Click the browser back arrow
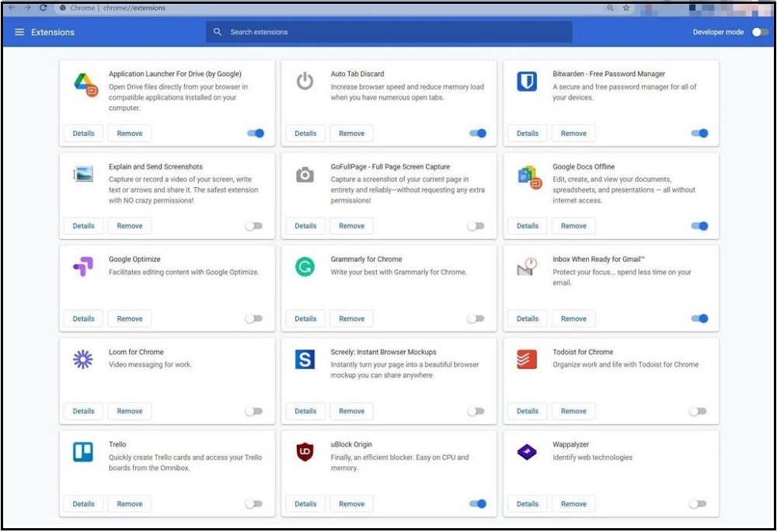The image size is (777, 532). pos(12,8)
